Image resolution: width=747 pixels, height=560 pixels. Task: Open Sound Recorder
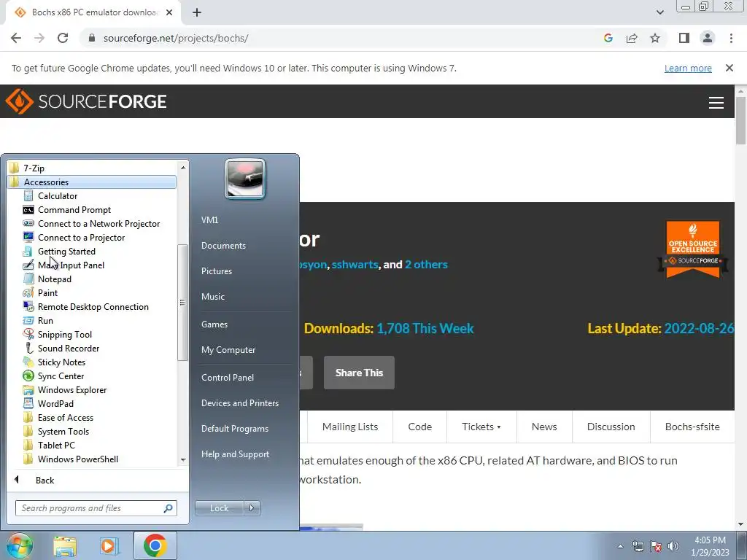68,348
